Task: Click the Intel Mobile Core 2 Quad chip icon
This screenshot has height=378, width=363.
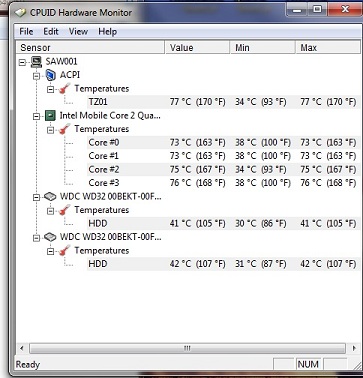Action: tap(50, 116)
